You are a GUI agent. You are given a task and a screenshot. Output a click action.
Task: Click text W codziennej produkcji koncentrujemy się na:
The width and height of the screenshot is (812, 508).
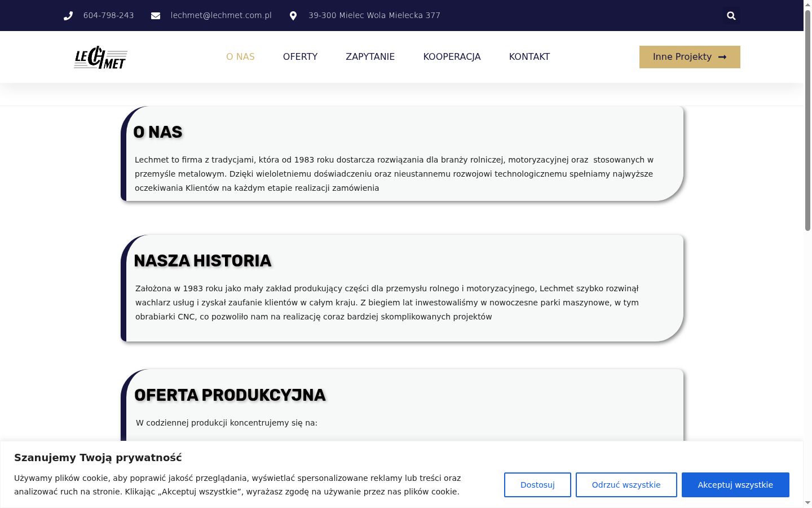(x=227, y=423)
